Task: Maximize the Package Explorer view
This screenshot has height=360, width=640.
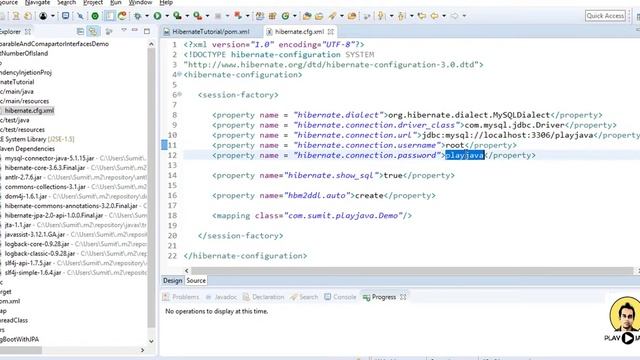Action: pyautogui.click(x=147, y=31)
